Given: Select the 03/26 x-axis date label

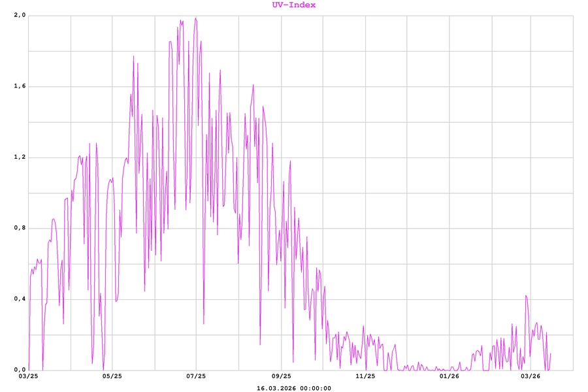Looking at the screenshot, I should pos(530,376).
